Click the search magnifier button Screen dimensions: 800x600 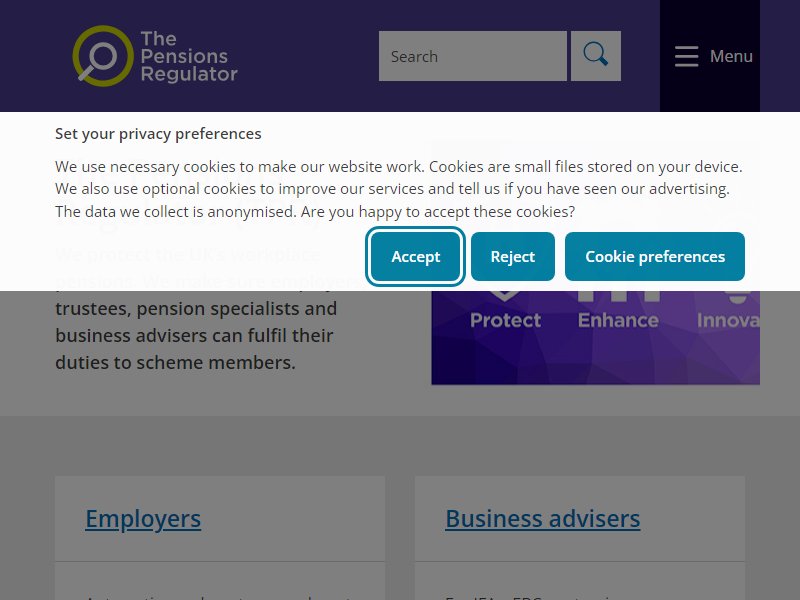coord(595,56)
